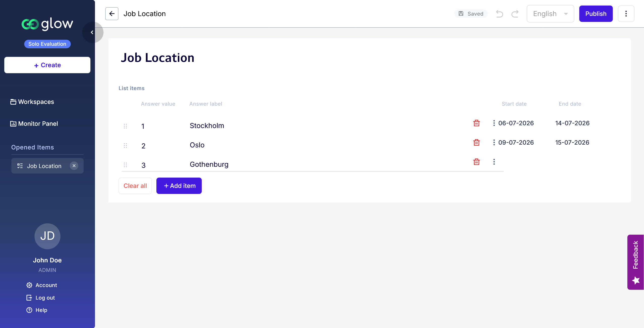Click the Saved status indicator
Screen dimensions: 644x328
click(x=471, y=14)
